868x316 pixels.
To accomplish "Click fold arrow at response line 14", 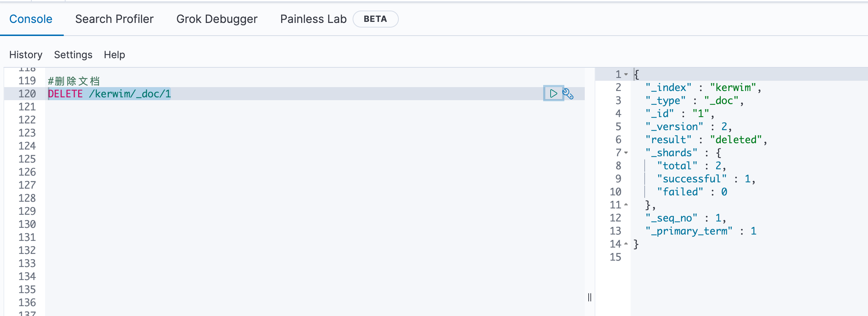I will [626, 244].
